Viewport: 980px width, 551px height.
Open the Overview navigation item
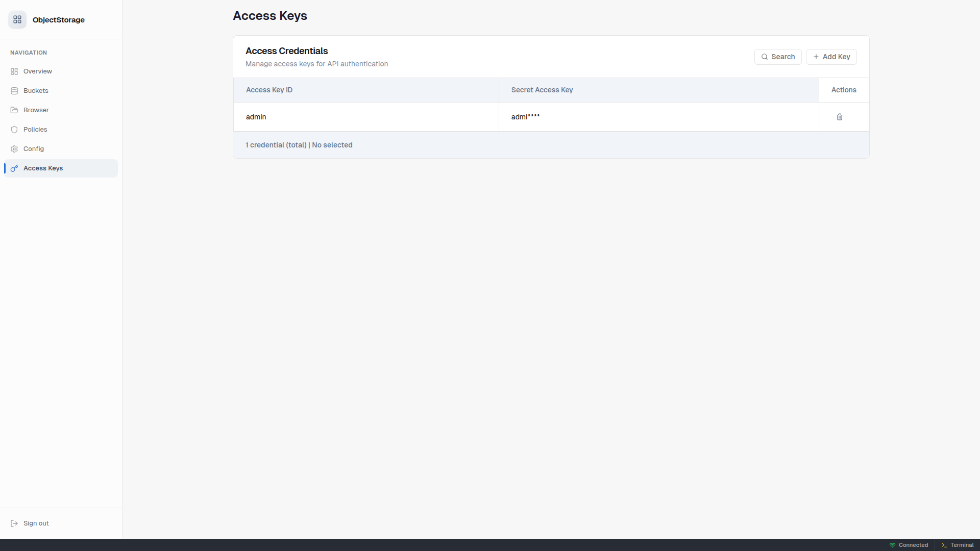coord(38,71)
